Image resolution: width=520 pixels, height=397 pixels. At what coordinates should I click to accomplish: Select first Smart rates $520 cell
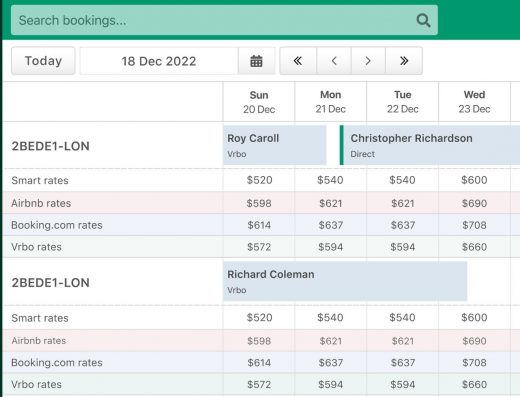[x=259, y=180]
